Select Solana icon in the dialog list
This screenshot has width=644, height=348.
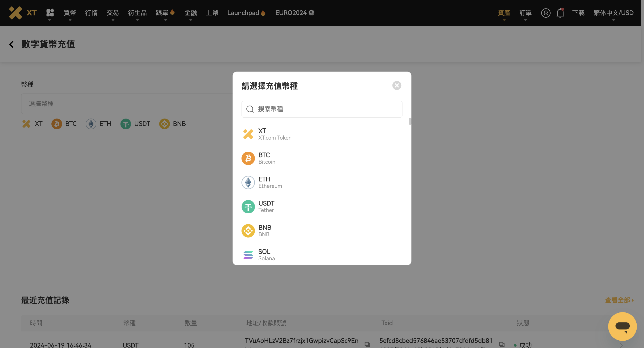point(248,255)
